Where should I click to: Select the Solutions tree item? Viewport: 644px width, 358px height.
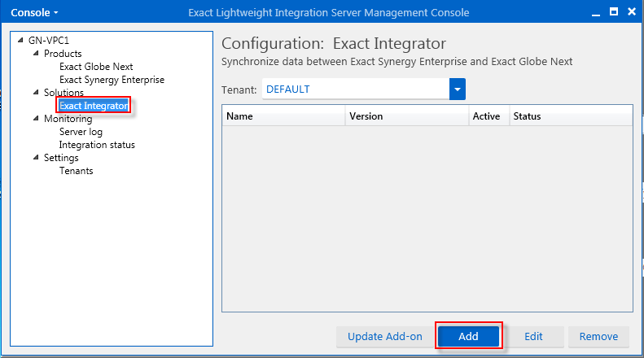click(64, 93)
